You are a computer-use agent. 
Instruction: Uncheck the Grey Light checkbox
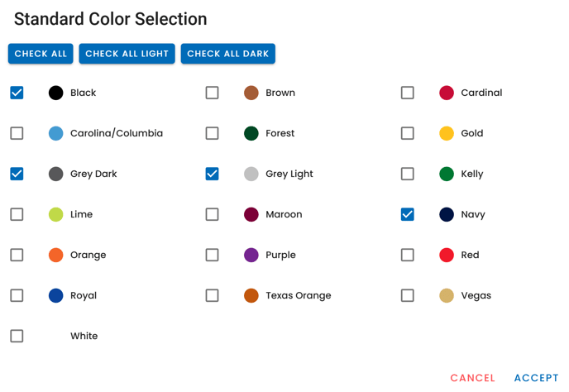pyautogui.click(x=213, y=174)
